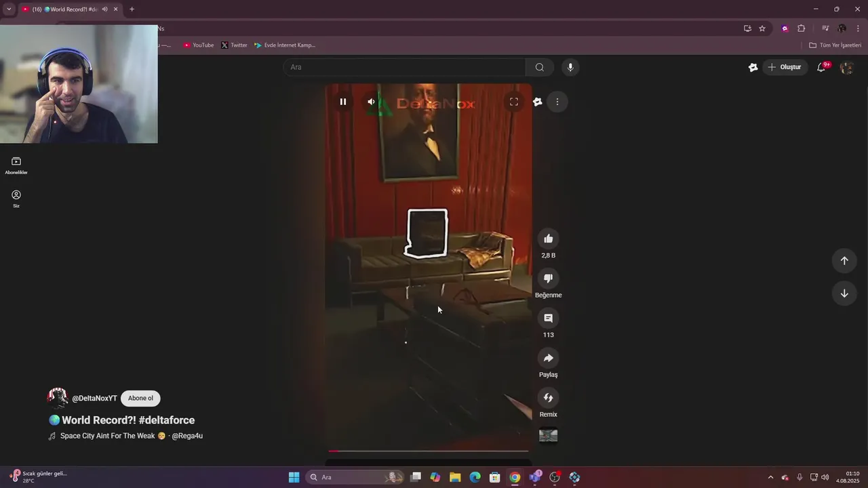
Task: Open the Space City Aint For The Weak sound
Action: point(132,436)
